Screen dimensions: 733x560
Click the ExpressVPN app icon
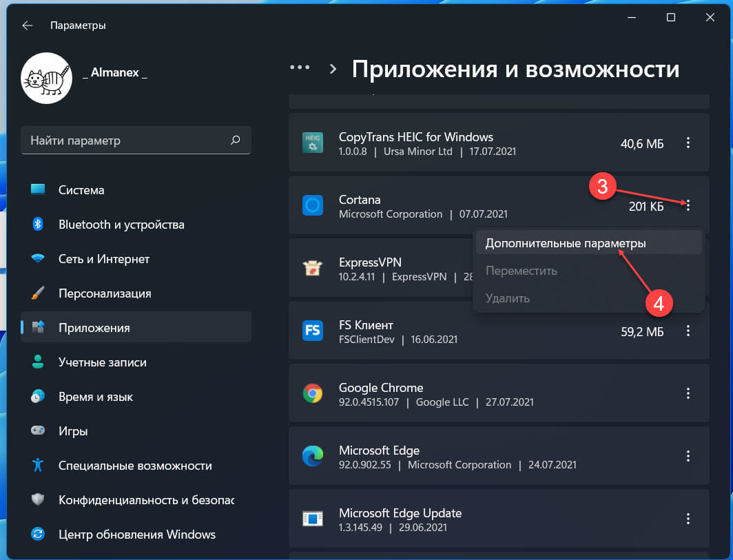tap(312, 268)
